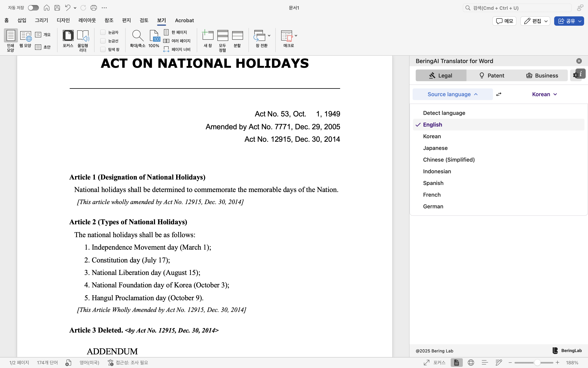Open Outline view (개요)
The image size is (588, 368).
(43, 35)
